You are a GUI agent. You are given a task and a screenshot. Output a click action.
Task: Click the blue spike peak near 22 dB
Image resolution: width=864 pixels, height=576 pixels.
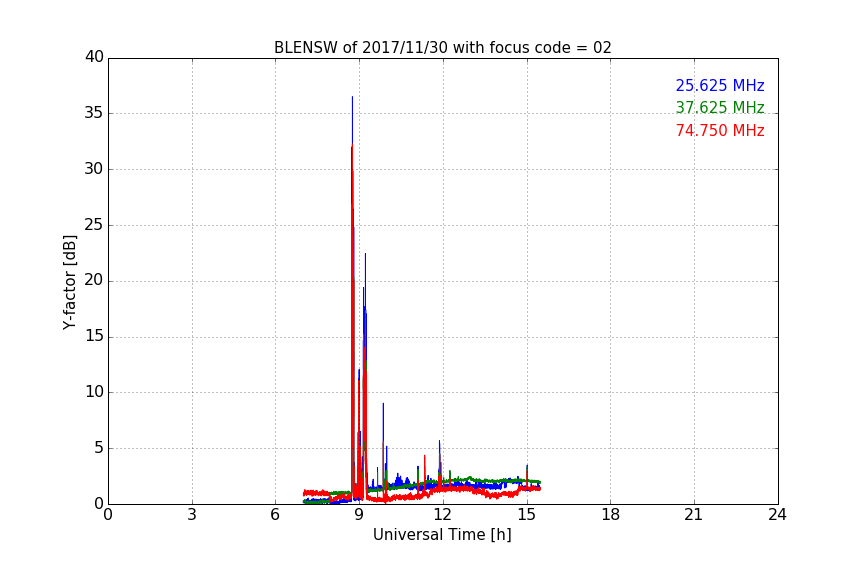(x=365, y=254)
